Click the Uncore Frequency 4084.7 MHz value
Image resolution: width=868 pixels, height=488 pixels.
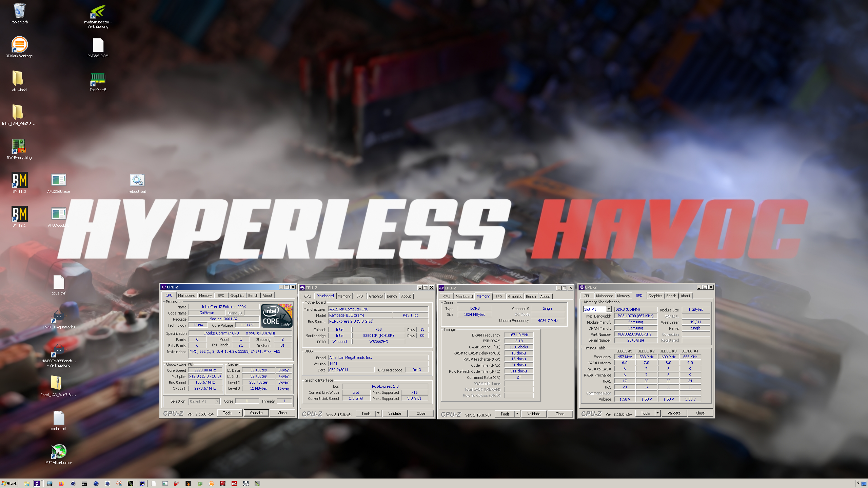point(548,321)
